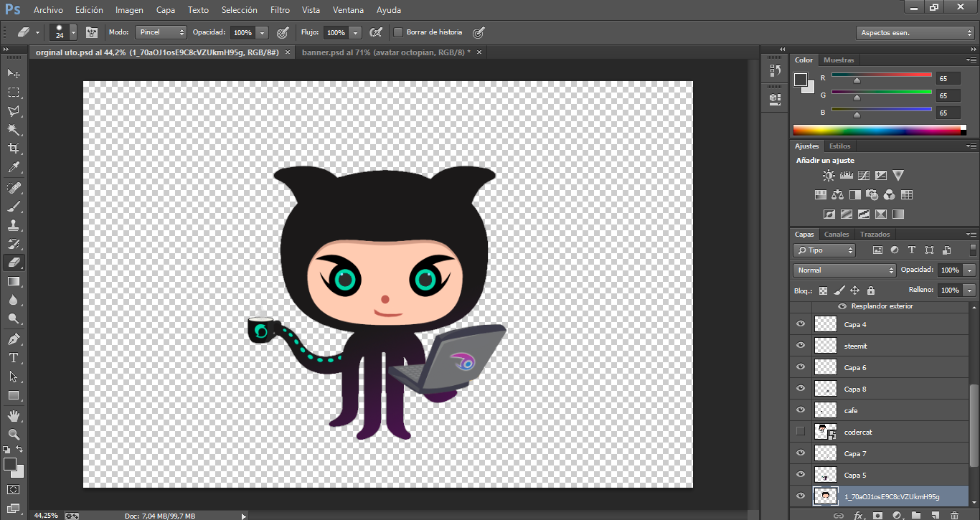Select the Crop tool
The image size is (980, 520).
[x=14, y=148]
